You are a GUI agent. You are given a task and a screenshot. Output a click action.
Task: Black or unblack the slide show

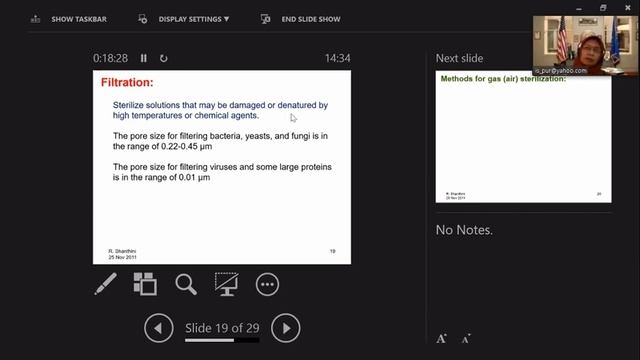(x=227, y=284)
